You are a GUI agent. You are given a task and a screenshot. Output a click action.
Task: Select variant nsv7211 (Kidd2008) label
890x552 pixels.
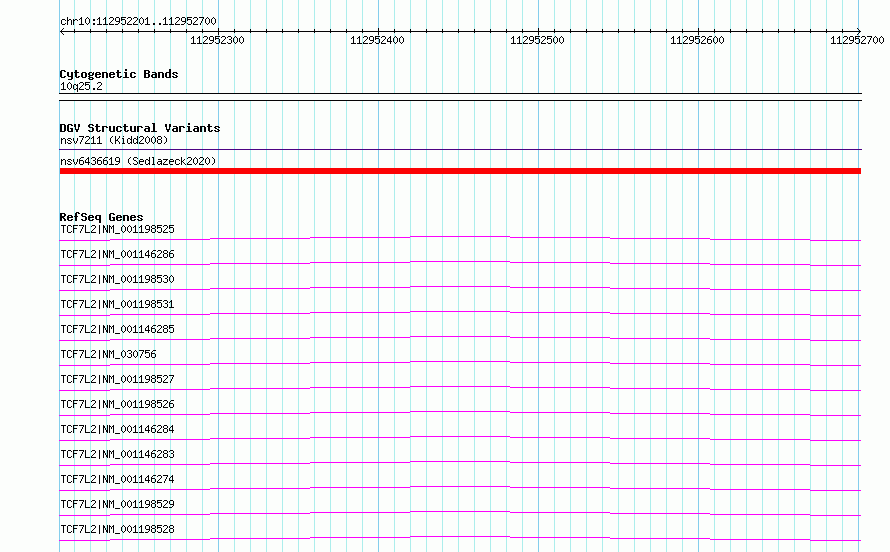114,140
